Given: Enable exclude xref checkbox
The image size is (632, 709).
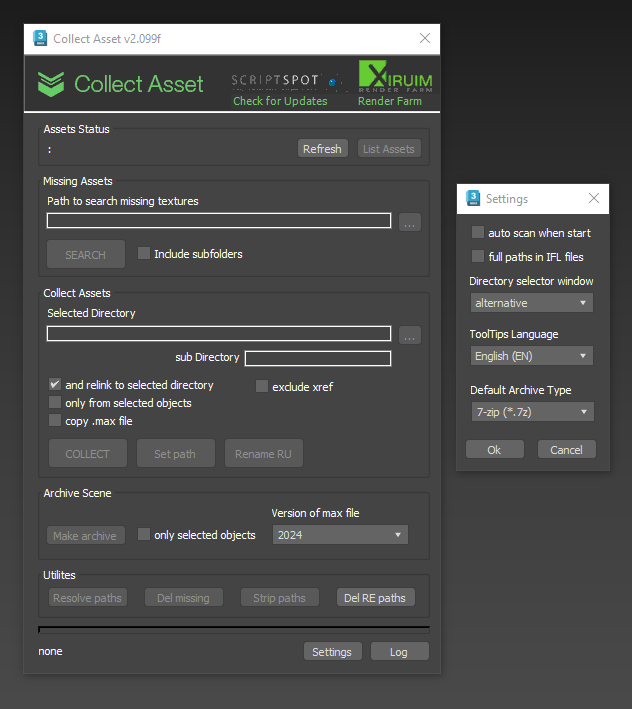Looking at the screenshot, I should coord(262,386).
